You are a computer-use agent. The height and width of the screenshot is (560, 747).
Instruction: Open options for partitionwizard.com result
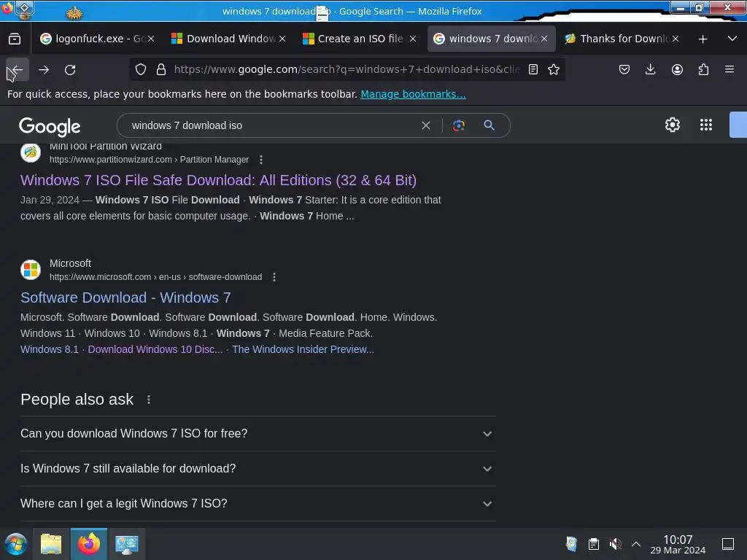click(261, 160)
